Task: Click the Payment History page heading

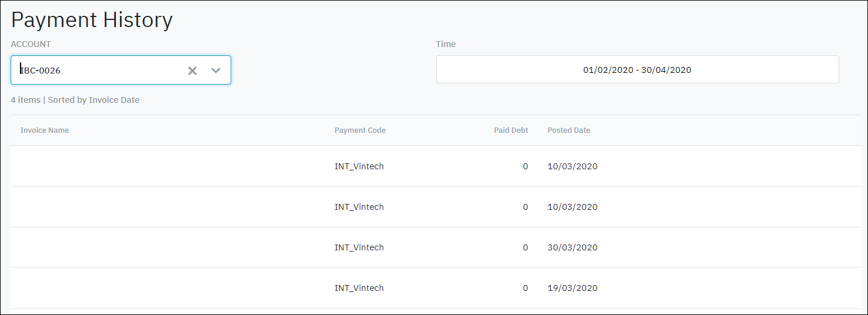Action: [92, 20]
